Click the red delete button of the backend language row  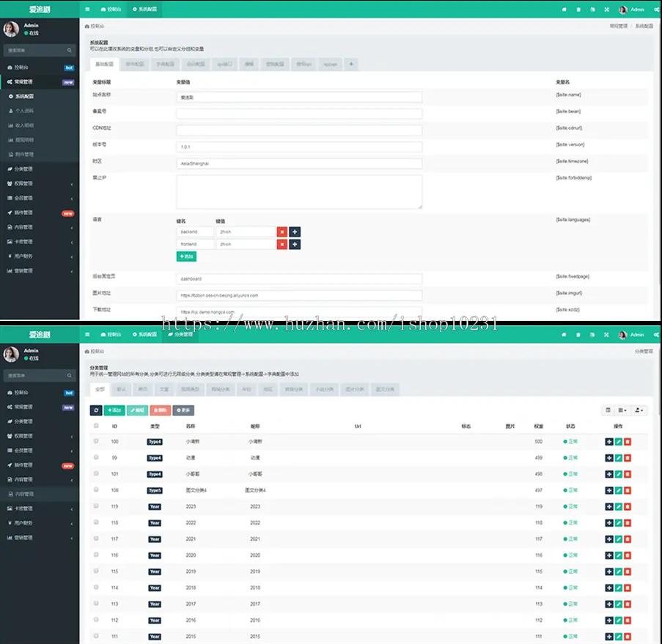click(x=282, y=232)
